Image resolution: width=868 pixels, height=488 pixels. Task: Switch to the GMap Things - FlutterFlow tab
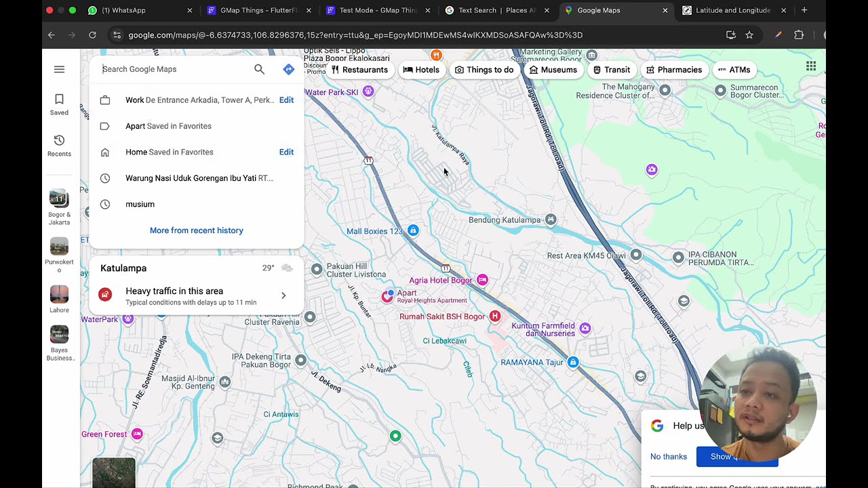[x=259, y=10]
